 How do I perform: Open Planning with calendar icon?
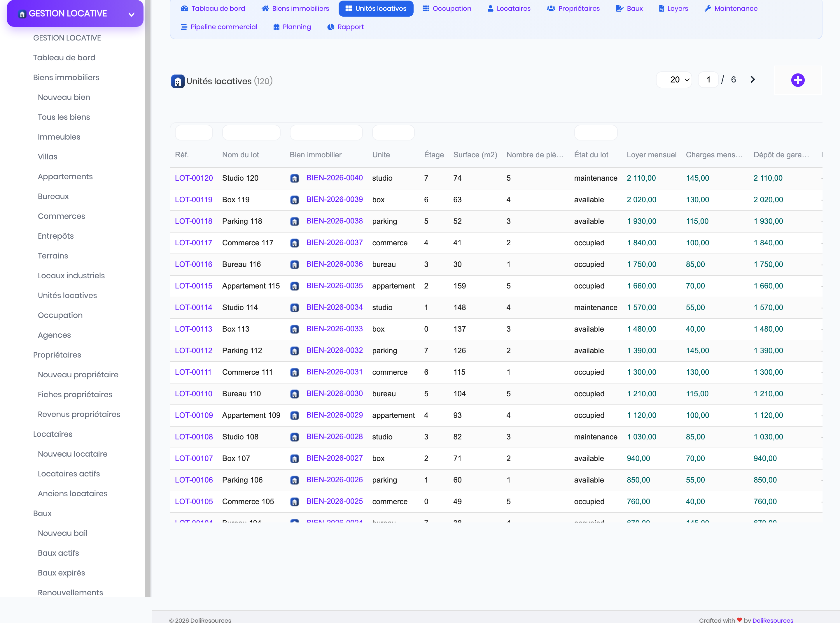(x=292, y=27)
